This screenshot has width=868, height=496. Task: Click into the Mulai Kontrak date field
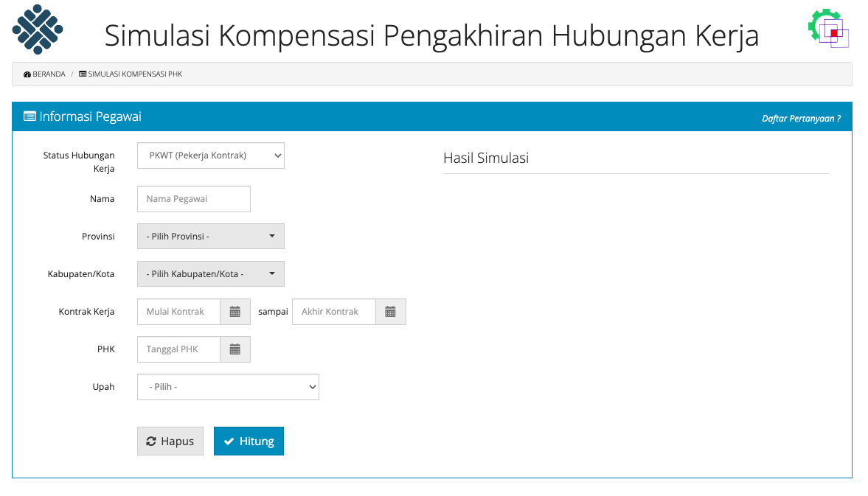(x=178, y=312)
